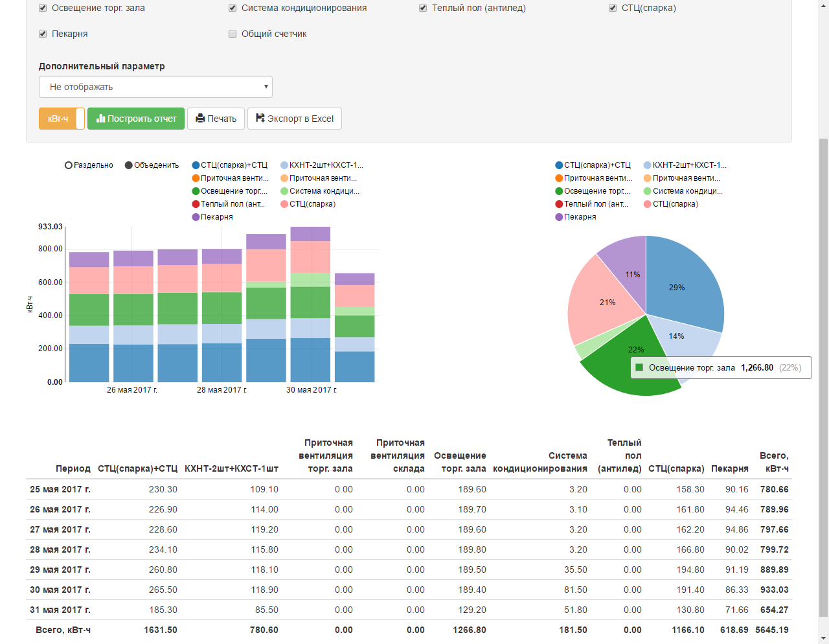Toggle Теплый пол in bar chart legend

(x=229, y=204)
